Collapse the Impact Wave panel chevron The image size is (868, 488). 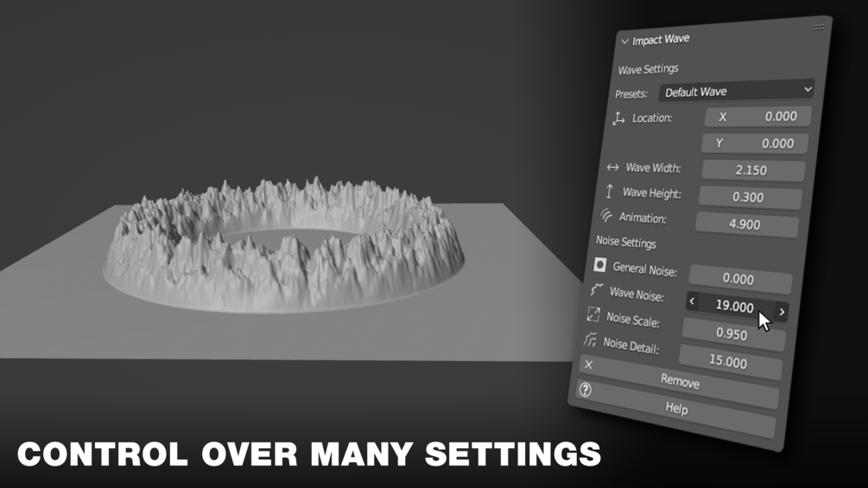point(625,42)
